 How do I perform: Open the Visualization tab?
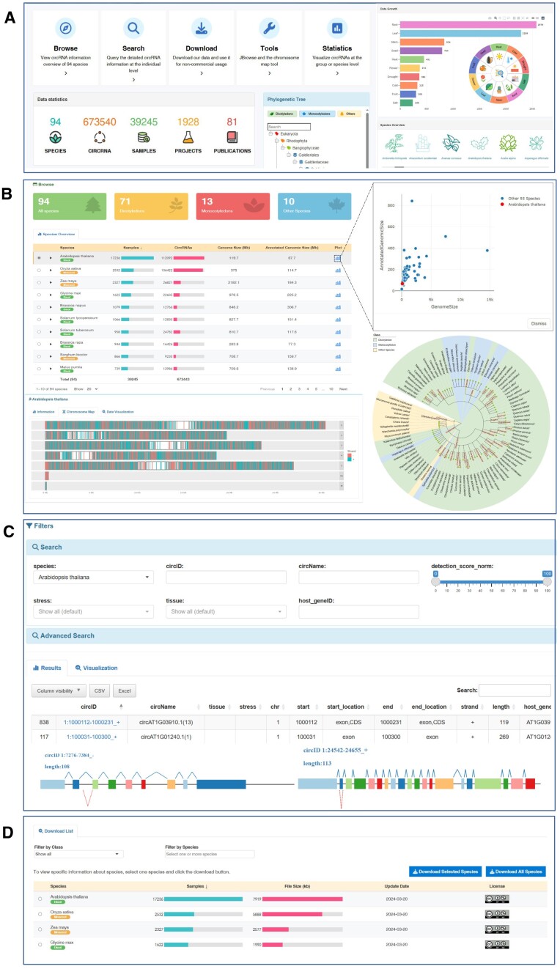pyautogui.click(x=95, y=668)
